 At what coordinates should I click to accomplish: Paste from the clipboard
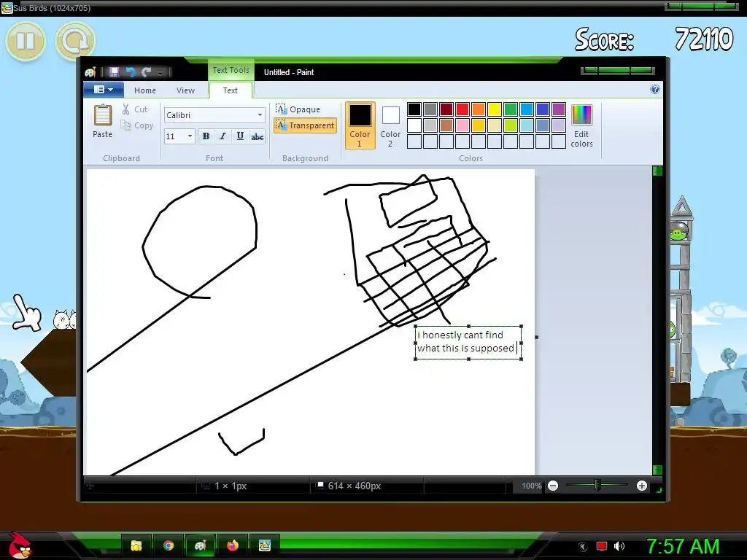(102, 121)
